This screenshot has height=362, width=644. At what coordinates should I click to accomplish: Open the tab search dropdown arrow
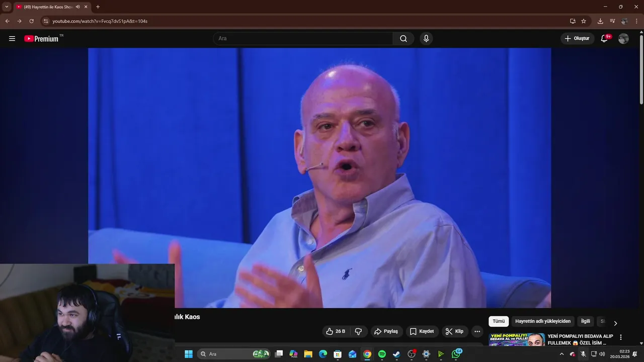tap(7, 7)
